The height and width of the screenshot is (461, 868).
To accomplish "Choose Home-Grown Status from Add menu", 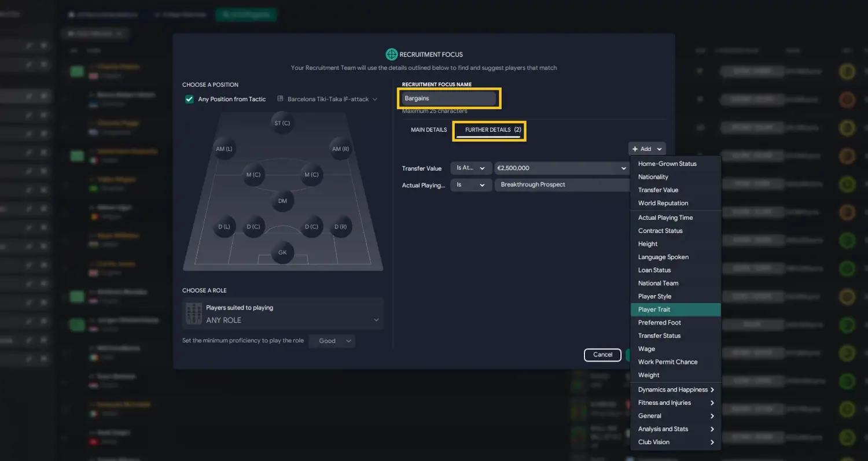I will pyautogui.click(x=675, y=164).
